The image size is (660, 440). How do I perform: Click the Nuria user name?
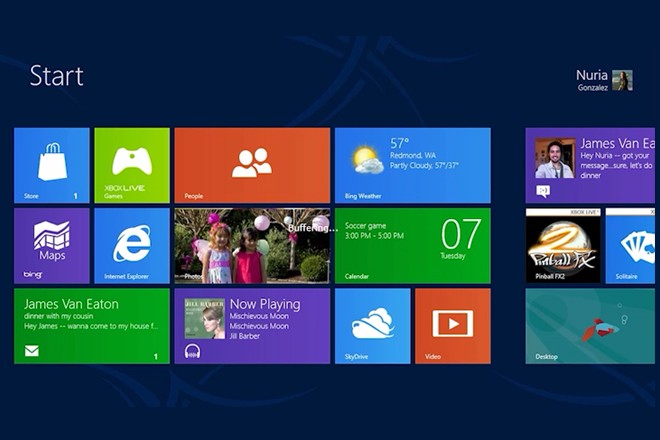pyautogui.click(x=592, y=75)
